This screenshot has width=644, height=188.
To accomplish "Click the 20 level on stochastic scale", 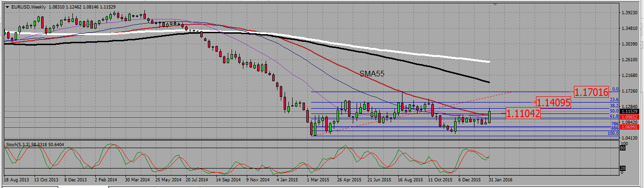I will [x=623, y=168].
